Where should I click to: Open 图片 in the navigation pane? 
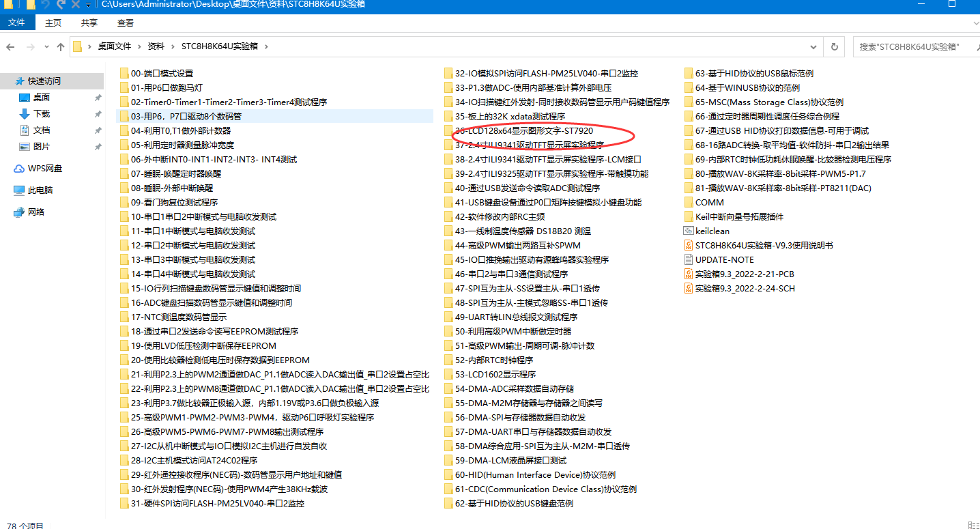point(42,147)
